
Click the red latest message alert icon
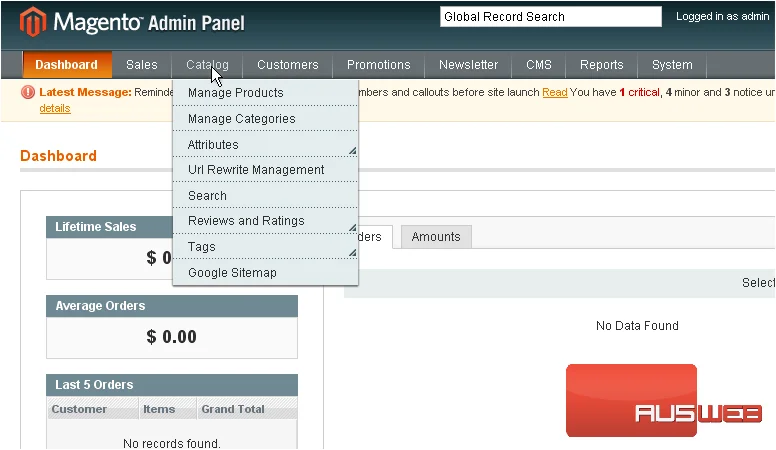[28, 92]
